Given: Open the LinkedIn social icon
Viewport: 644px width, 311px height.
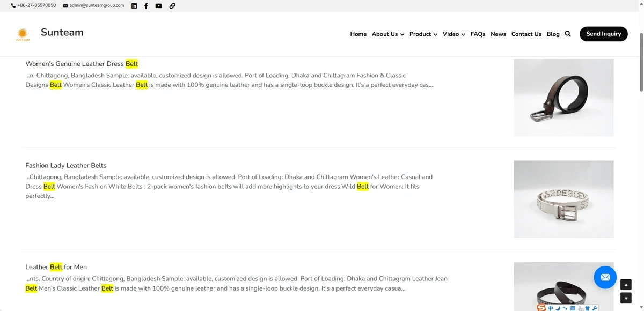Looking at the screenshot, I should pyautogui.click(x=134, y=6).
